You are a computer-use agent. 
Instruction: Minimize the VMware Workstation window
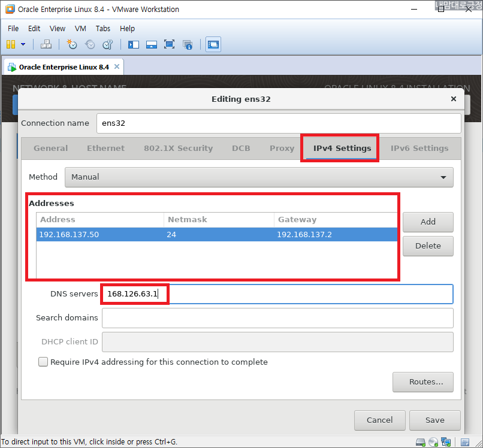pyautogui.click(x=414, y=9)
